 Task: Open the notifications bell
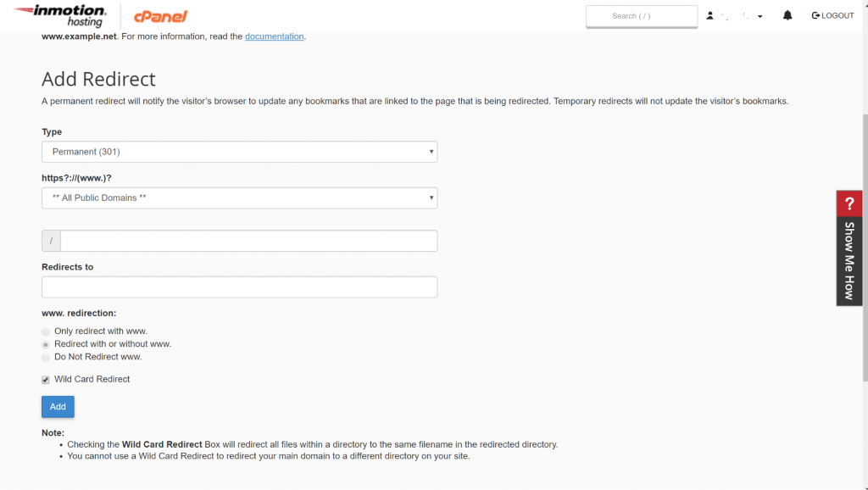[787, 15]
